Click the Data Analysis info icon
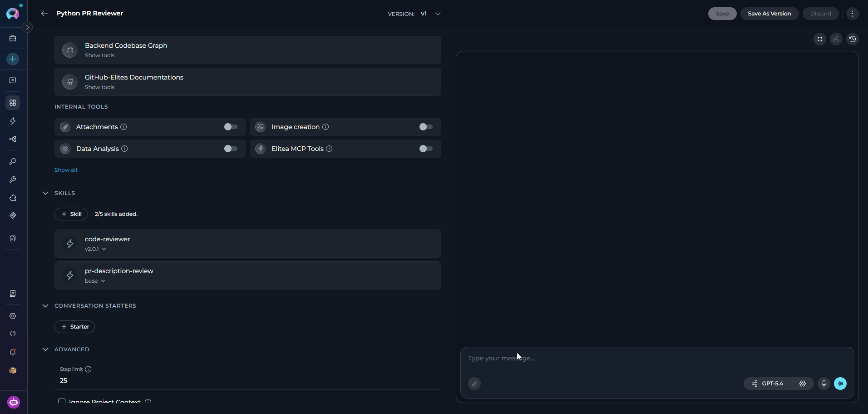Viewport: 868px width, 414px height. click(124, 149)
